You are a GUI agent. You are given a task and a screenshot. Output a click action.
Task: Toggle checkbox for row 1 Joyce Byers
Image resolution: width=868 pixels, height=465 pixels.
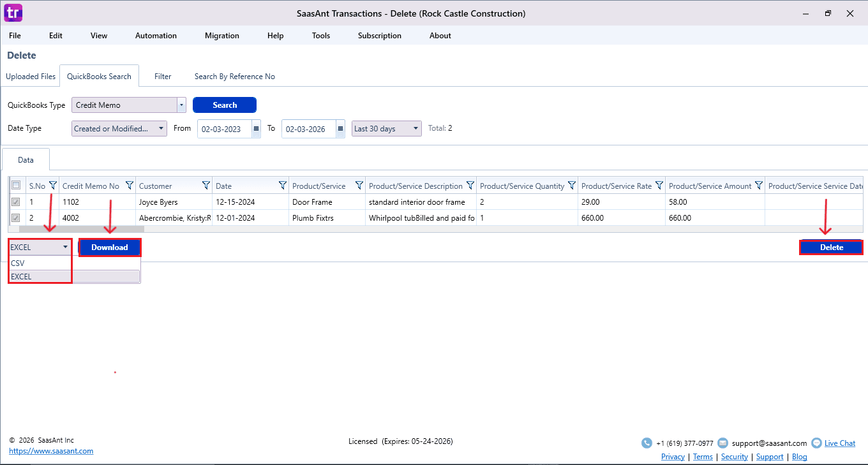[16, 202]
